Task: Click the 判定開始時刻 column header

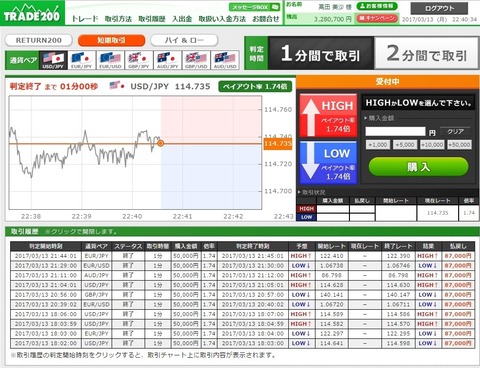Action: [x=46, y=246]
